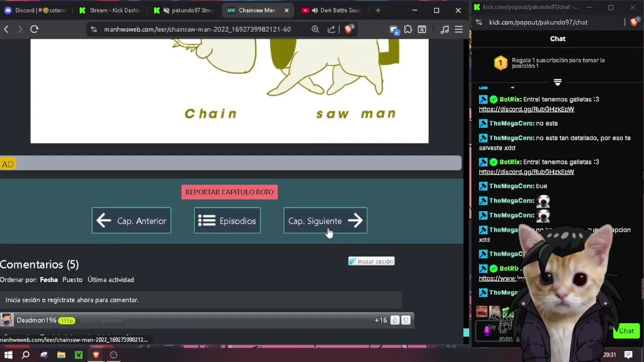Screen dimensions: 644x362
Task: Open the Minecraft creeper taskbar icon
Action: point(78,355)
